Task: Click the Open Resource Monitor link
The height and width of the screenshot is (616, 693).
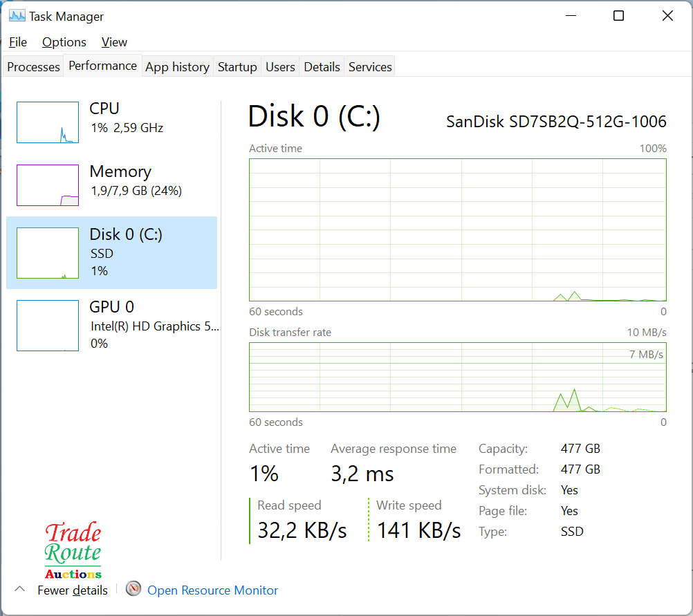Action: tap(212, 590)
